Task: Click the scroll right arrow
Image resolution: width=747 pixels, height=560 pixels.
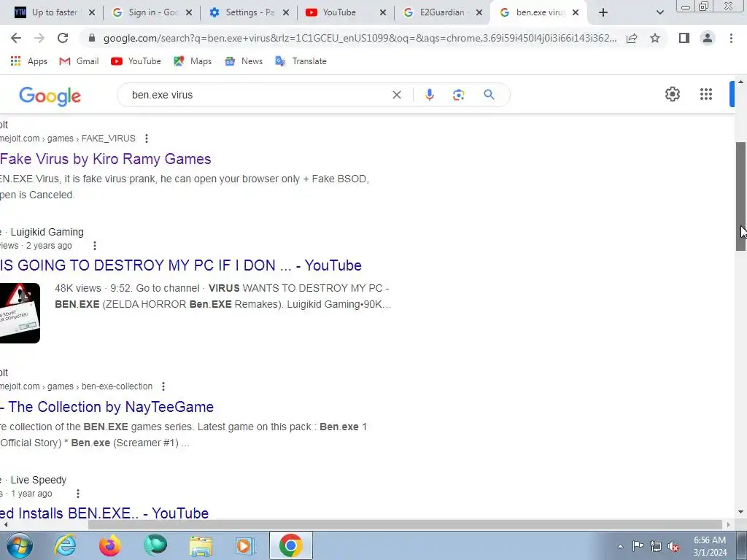Action: point(728,525)
